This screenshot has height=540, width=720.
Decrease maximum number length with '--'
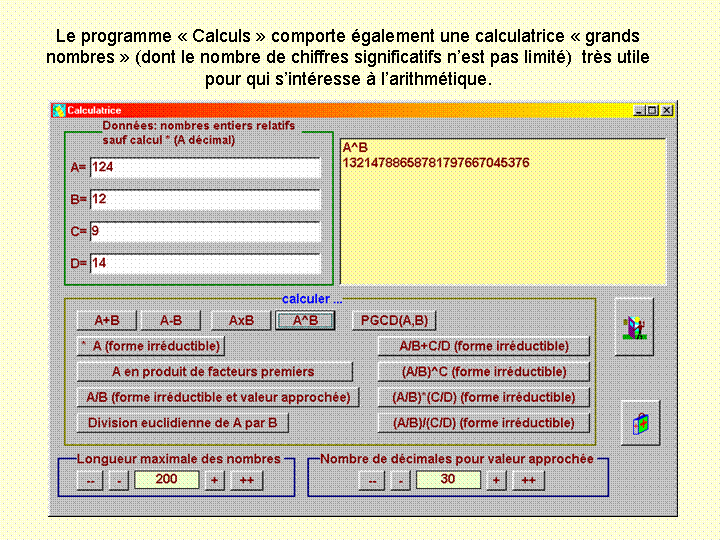pos(89,480)
